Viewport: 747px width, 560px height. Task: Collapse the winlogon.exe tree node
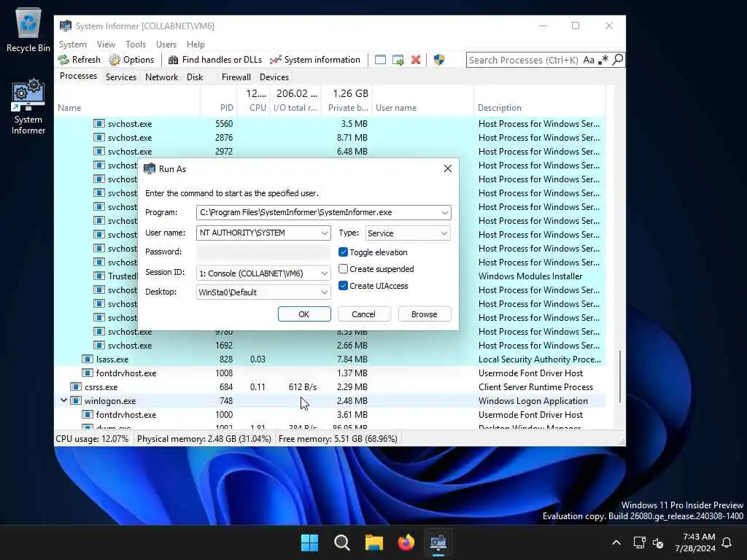pos(63,400)
